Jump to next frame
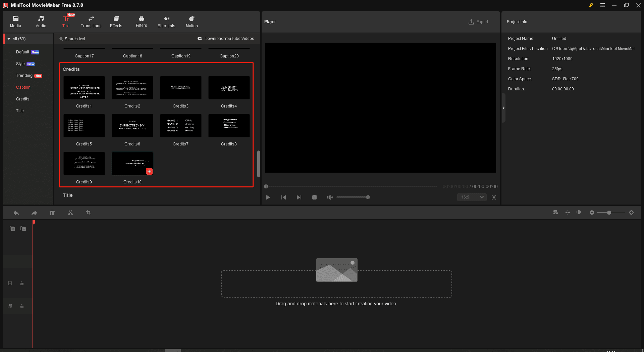 click(299, 197)
